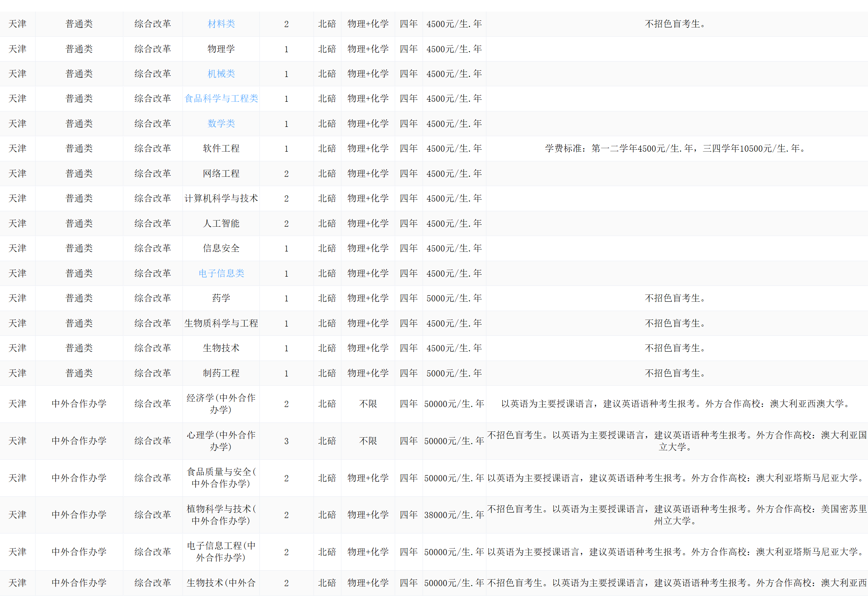Click the 计算机科学与技术 cell
The height and width of the screenshot is (614, 868).
pos(221,198)
